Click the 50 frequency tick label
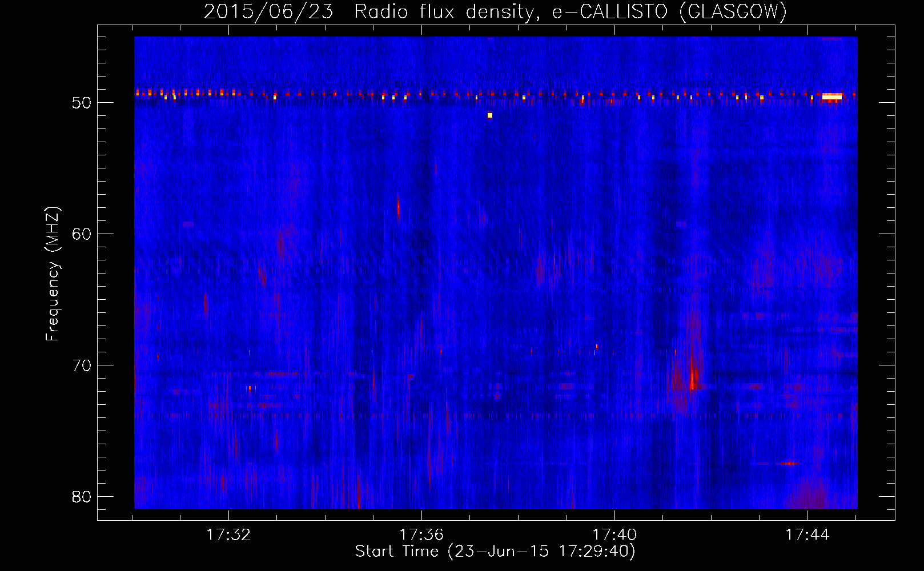This screenshot has width=924, height=571. coord(82,103)
